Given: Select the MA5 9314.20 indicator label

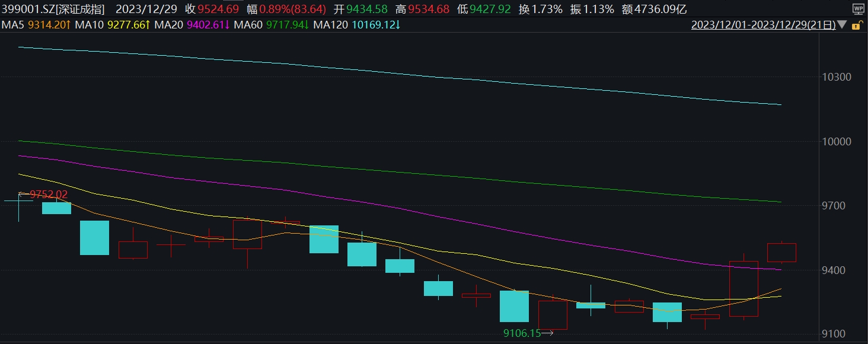Looking at the screenshot, I should [37, 26].
